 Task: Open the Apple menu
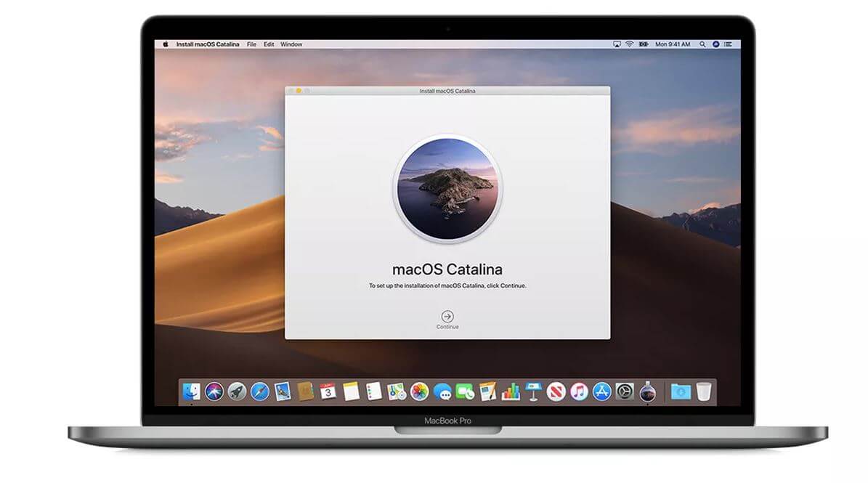click(166, 44)
